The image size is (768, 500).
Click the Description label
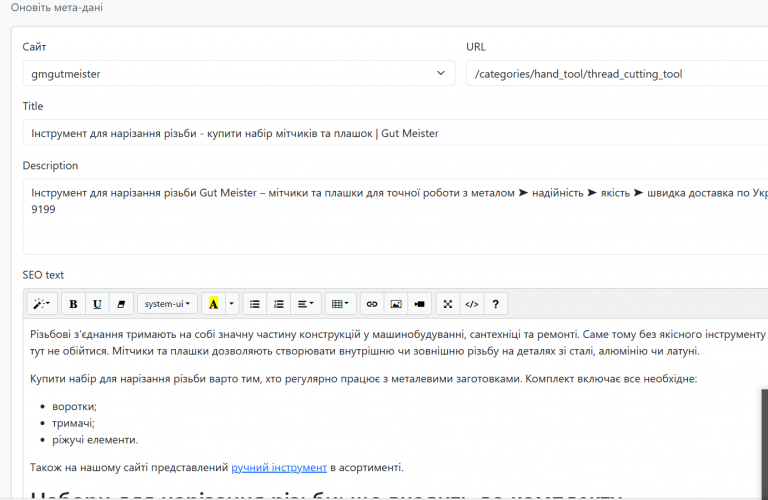(x=50, y=166)
